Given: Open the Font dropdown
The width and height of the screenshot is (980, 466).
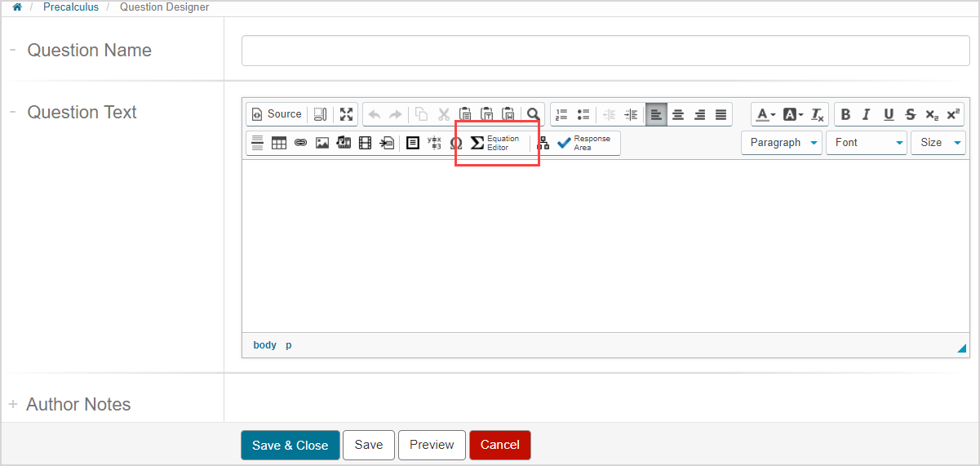Looking at the screenshot, I should click(x=866, y=143).
